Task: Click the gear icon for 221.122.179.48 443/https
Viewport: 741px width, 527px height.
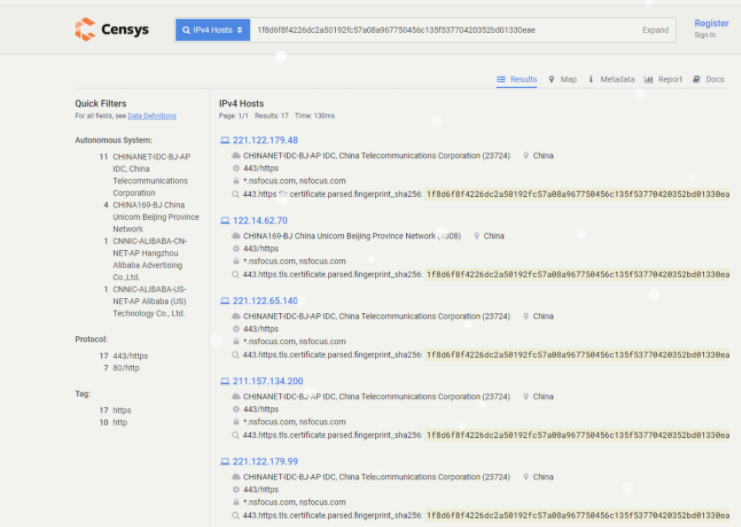Action: [236, 168]
